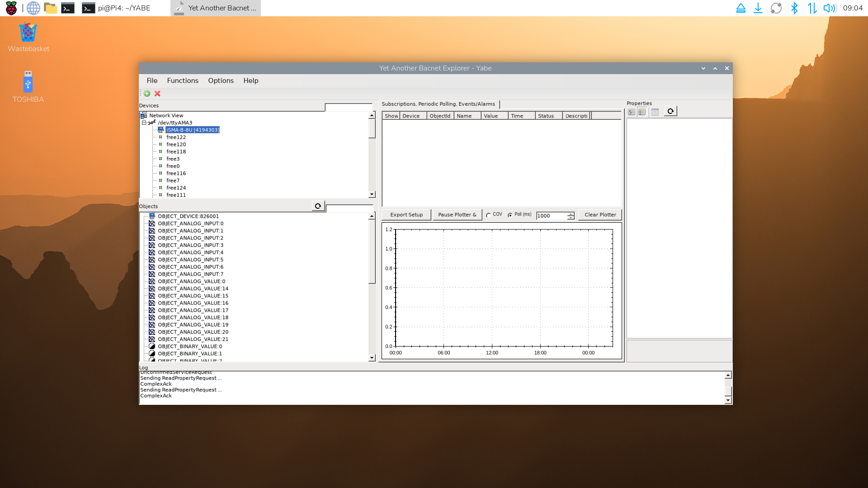Click the Status column header
The width and height of the screenshot is (868, 488).
pos(549,116)
